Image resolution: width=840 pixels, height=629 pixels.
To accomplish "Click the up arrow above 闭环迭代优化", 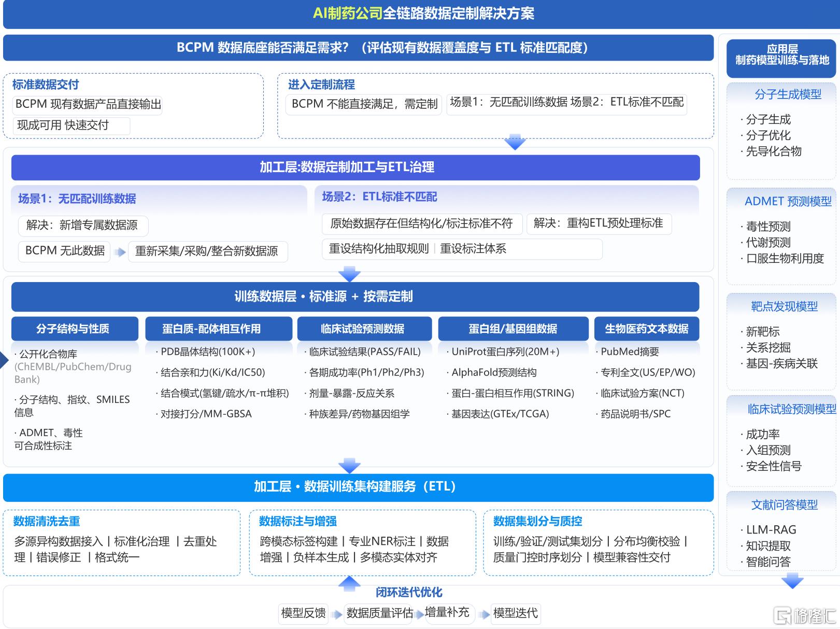I will coord(349,583).
